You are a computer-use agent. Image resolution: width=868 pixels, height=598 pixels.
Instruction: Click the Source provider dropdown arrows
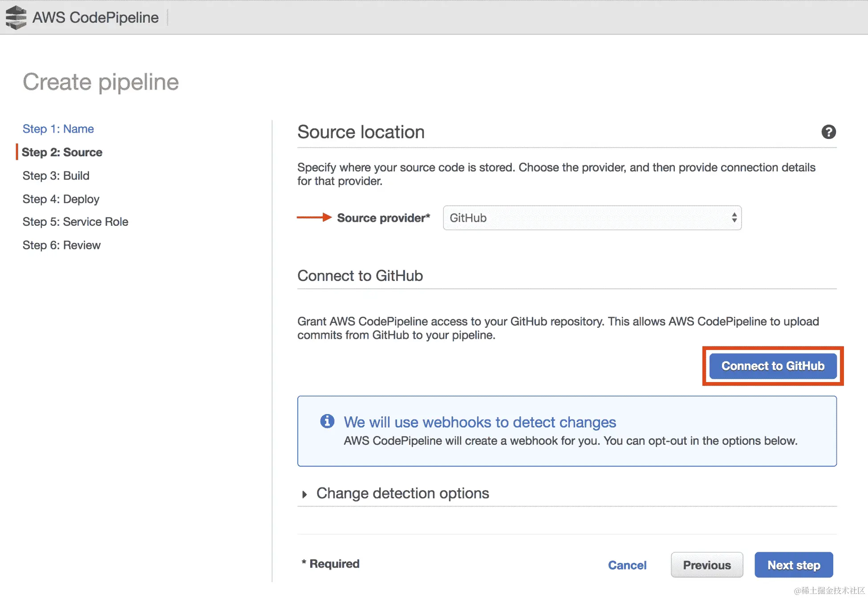click(x=734, y=218)
